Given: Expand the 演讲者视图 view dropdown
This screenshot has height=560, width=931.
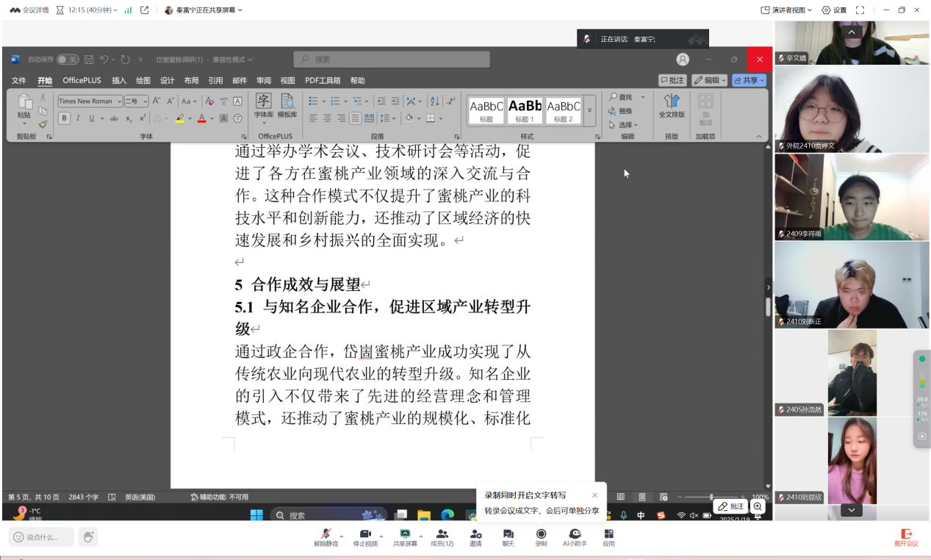Looking at the screenshot, I should click(x=787, y=10).
